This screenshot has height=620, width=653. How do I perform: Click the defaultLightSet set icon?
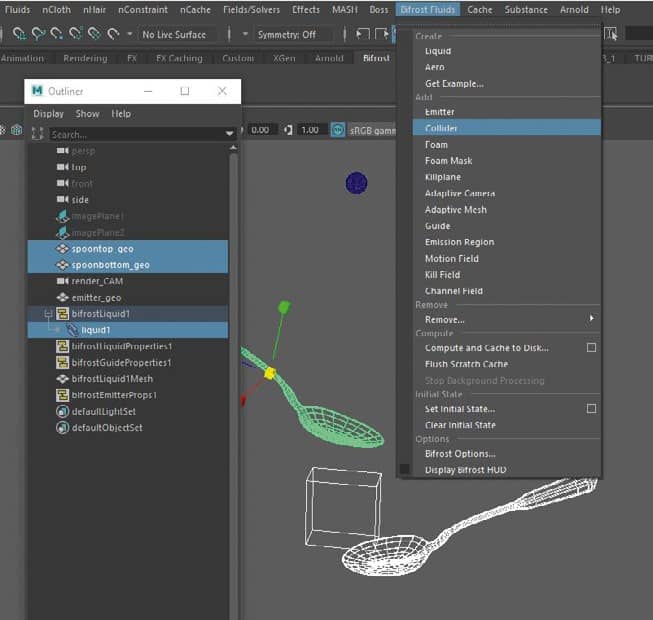pyautogui.click(x=62, y=411)
